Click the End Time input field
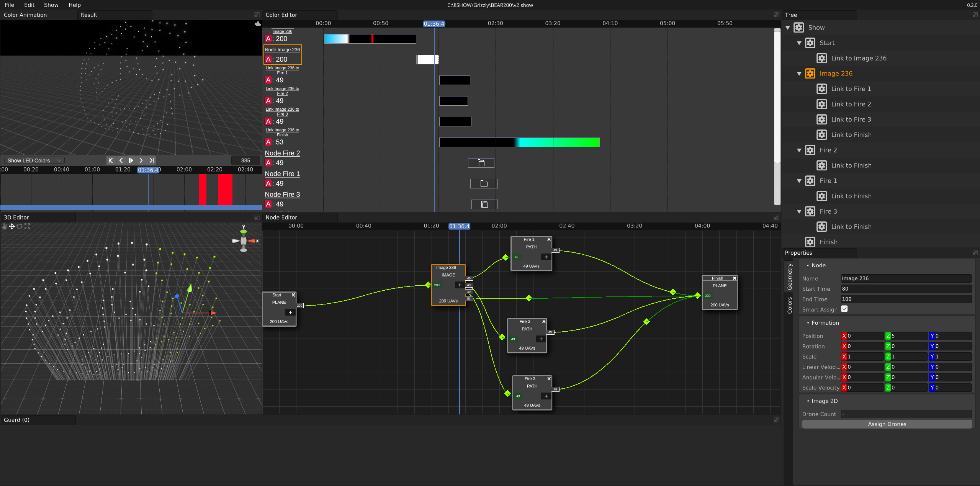980x486 pixels. click(x=906, y=299)
